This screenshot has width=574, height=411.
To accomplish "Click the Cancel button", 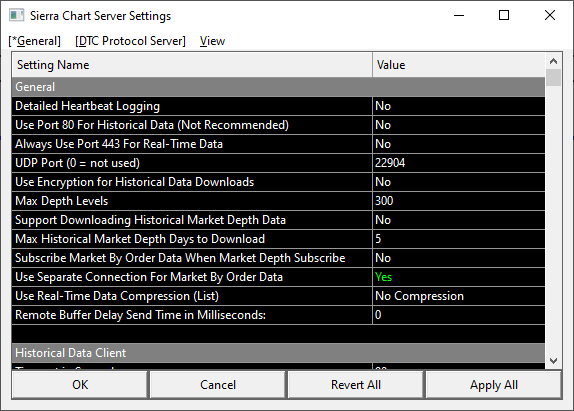I will (218, 385).
